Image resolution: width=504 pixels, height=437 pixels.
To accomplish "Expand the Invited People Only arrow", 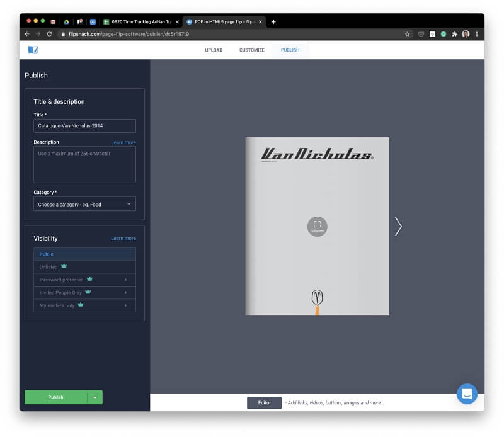I will [125, 293].
